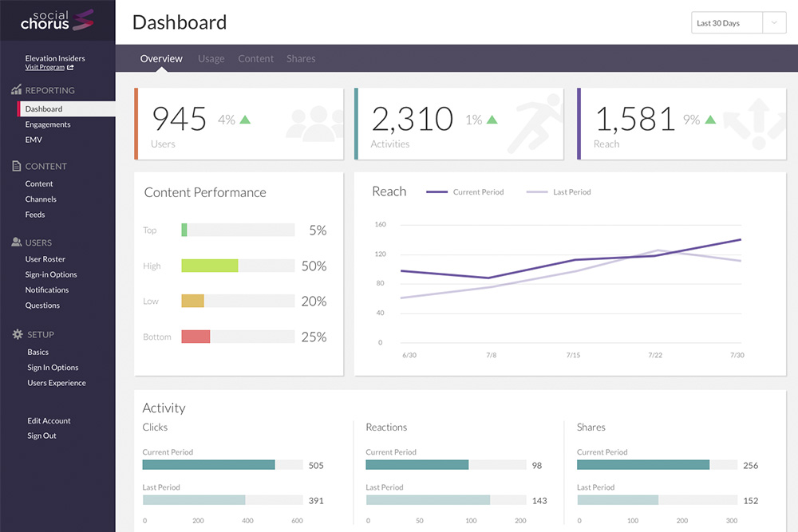This screenshot has height=532, width=798.
Task: Click the REPORTING section header
Action: coord(49,90)
